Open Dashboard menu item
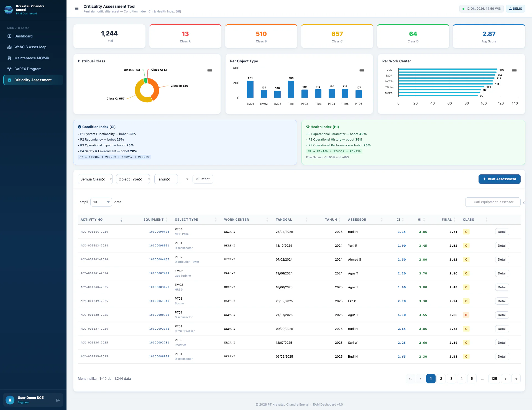The width and height of the screenshot is (532, 410). coord(33,36)
